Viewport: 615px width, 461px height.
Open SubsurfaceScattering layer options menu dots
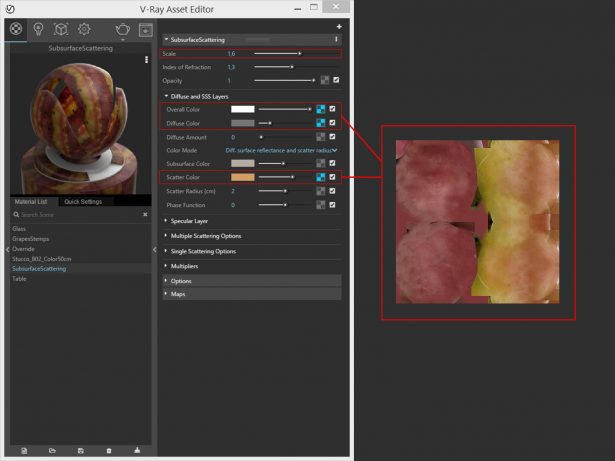pos(336,39)
